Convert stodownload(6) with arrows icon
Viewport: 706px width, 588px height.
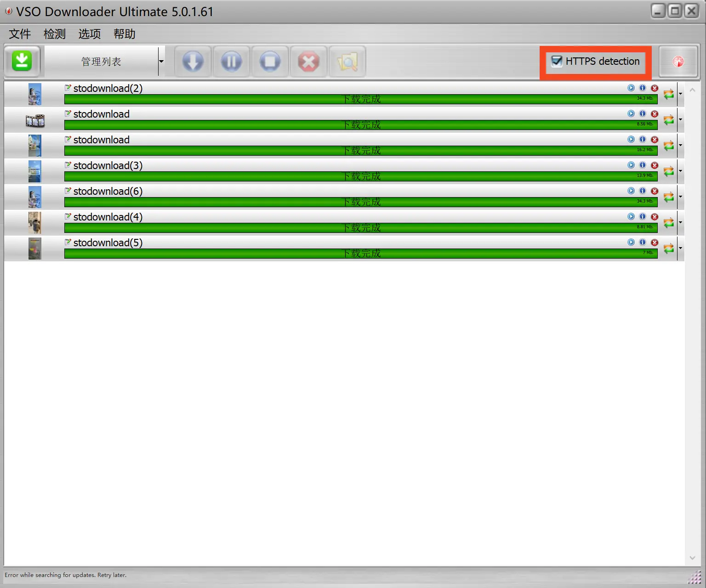tap(669, 197)
